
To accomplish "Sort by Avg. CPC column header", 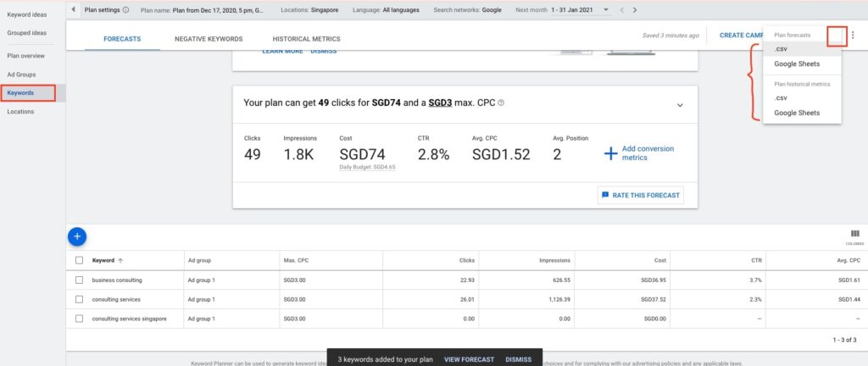I will coord(849,260).
